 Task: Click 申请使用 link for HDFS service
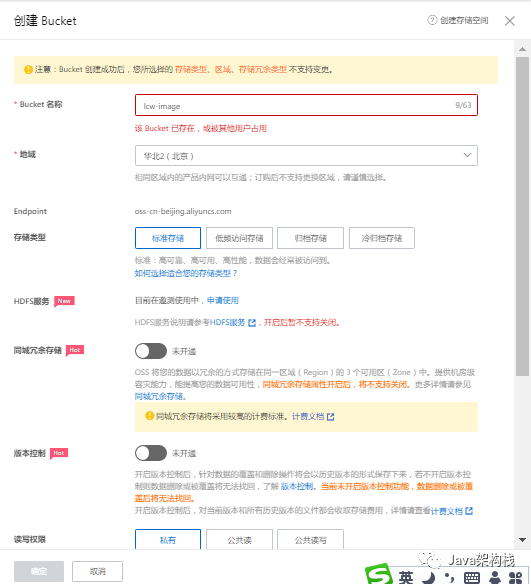[223, 300]
